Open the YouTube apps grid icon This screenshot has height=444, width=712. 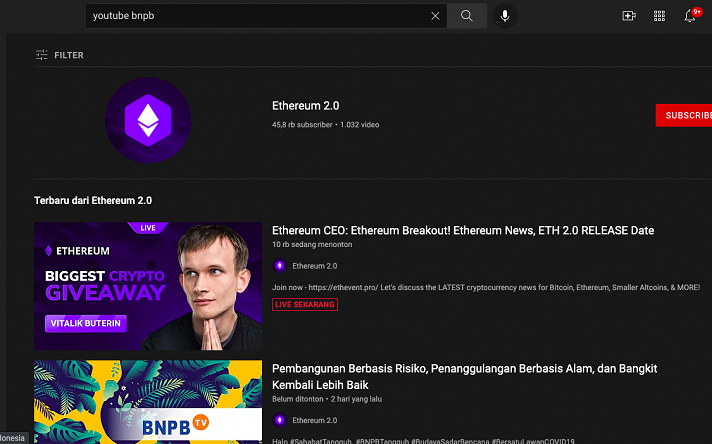pyautogui.click(x=659, y=16)
